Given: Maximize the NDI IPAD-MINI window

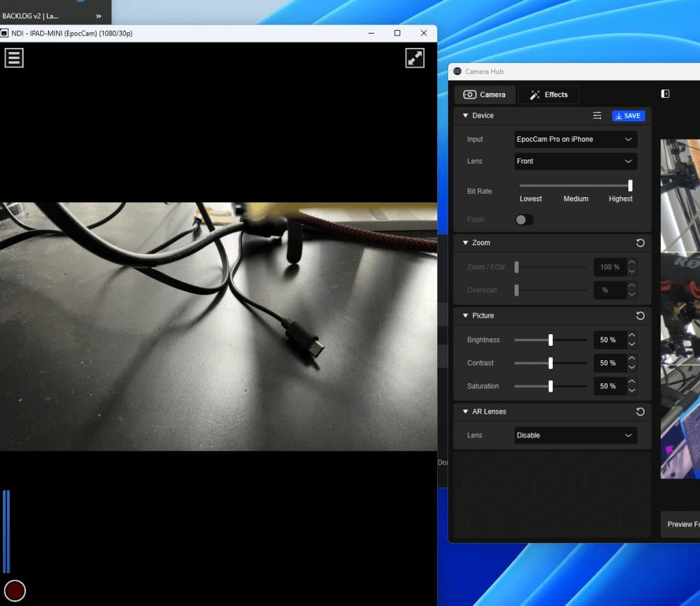Looking at the screenshot, I should (x=398, y=34).
